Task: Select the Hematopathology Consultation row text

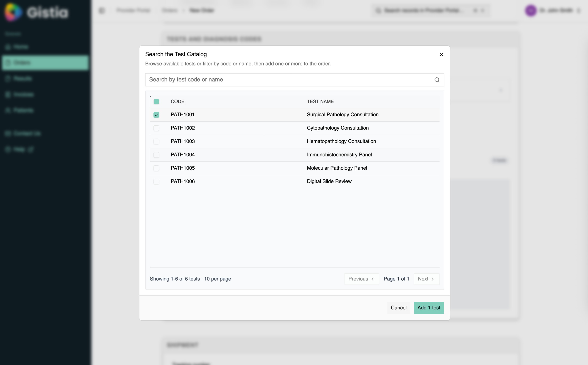Action: (x=341, y=141)
